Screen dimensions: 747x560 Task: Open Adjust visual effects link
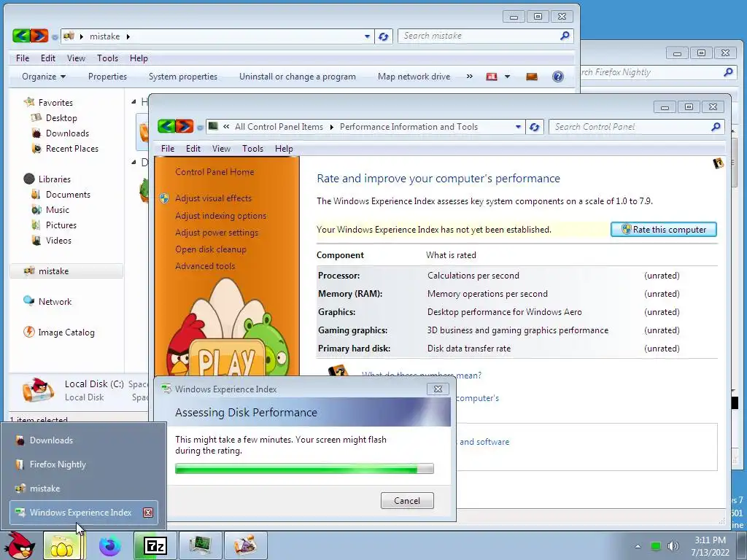pyautogui.click(x=213, y=198)
